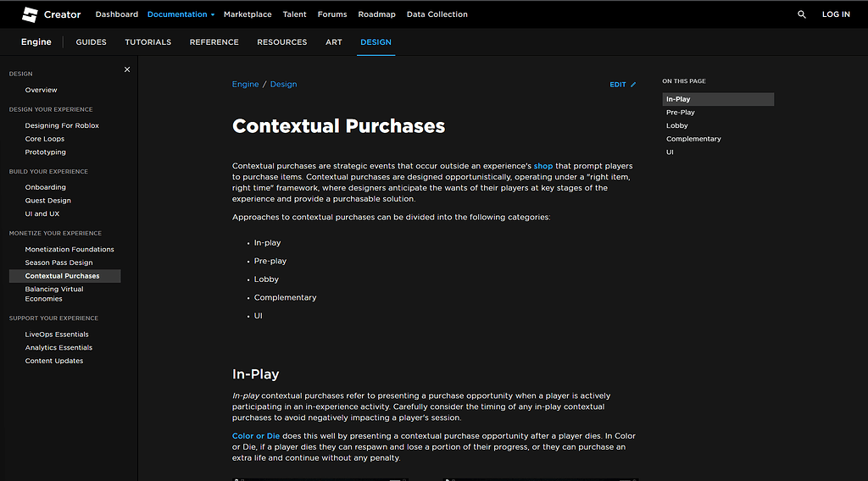Open the search magnifier icon
Image resolution: width=868 pixels, height=481 pixels.
coord(802,14)
